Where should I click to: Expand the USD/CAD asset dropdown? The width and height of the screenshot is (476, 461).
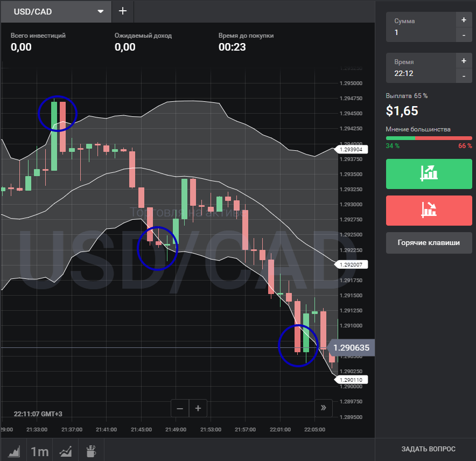tap(100, 11)
